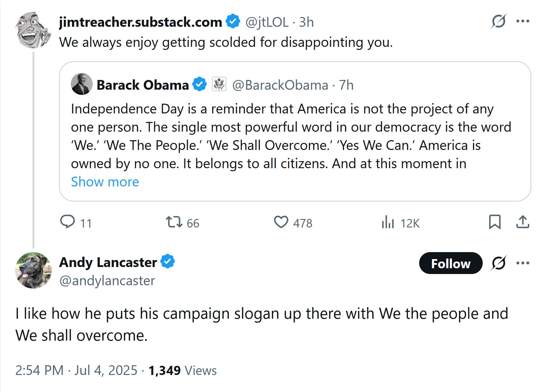Open the @jtLOL handle link
This screenshot has height=392, width=545.
point(267,22)
